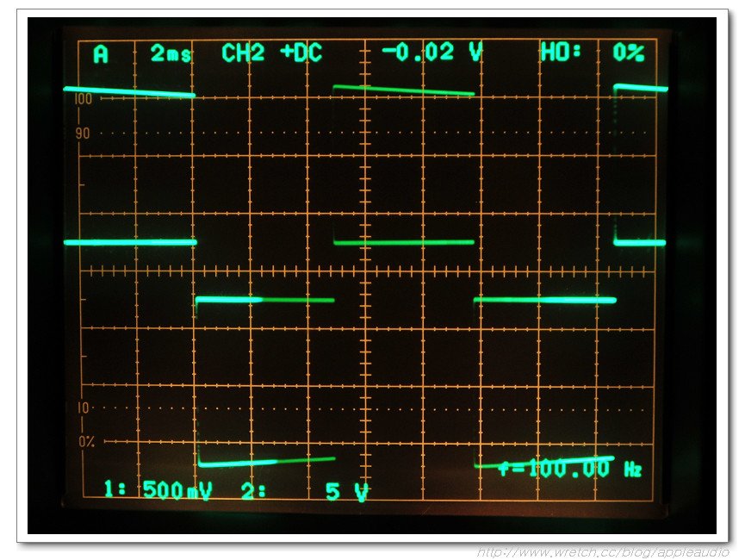Click the '0%' holdoff value at top right
This screenshot has height=560, width=745.
628,52
